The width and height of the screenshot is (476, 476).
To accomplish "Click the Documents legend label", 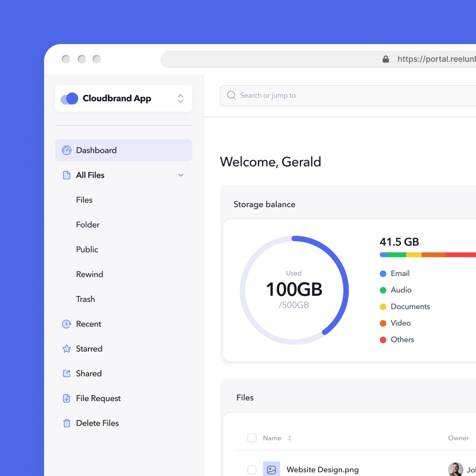I will (410, 307).
